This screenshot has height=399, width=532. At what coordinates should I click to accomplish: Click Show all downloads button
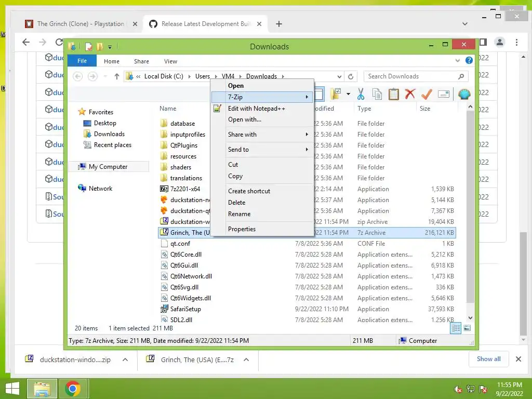point(488,359)
